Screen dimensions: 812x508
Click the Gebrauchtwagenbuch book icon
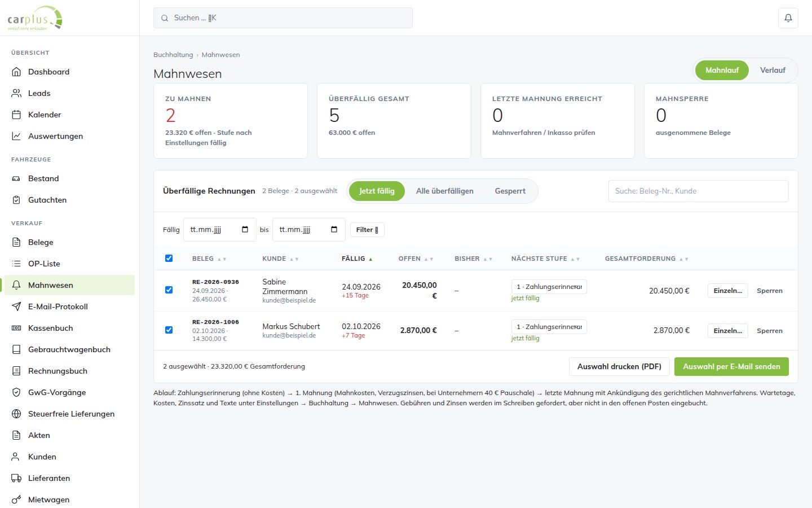coord(16,349)
